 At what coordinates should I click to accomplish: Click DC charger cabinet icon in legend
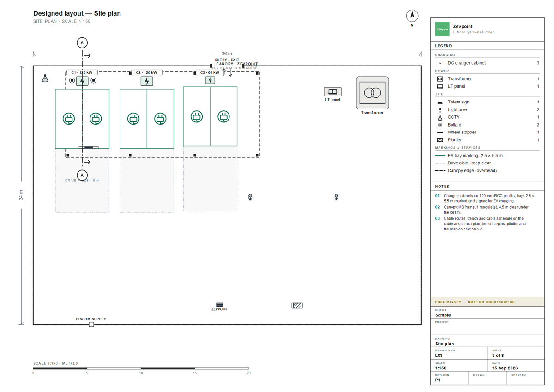[440, 63]
